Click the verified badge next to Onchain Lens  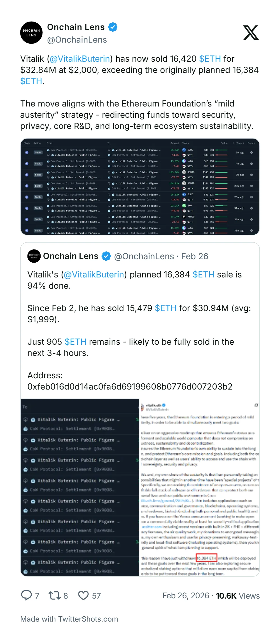coord(112,27)
